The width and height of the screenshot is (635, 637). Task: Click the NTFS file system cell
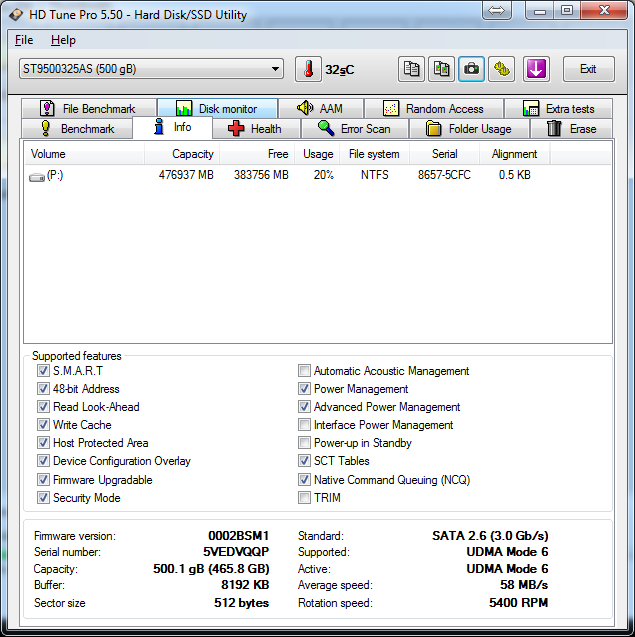[375, 175]
